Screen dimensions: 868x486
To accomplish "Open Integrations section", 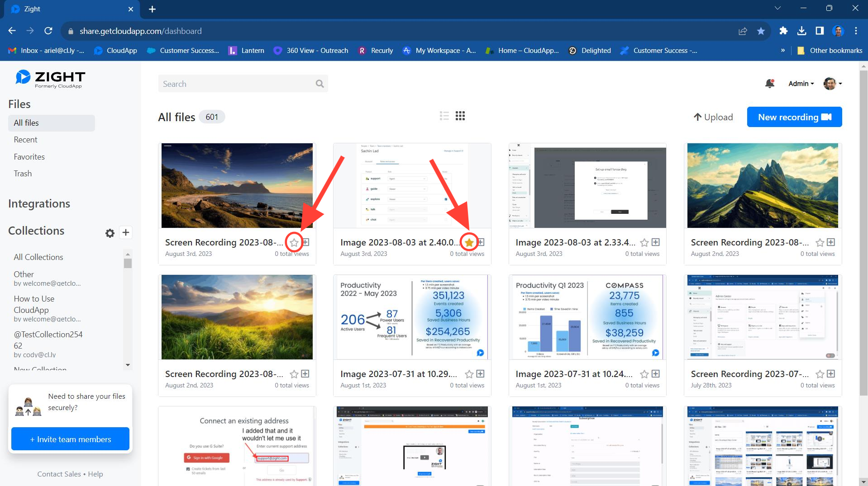I will click(39, 204).
